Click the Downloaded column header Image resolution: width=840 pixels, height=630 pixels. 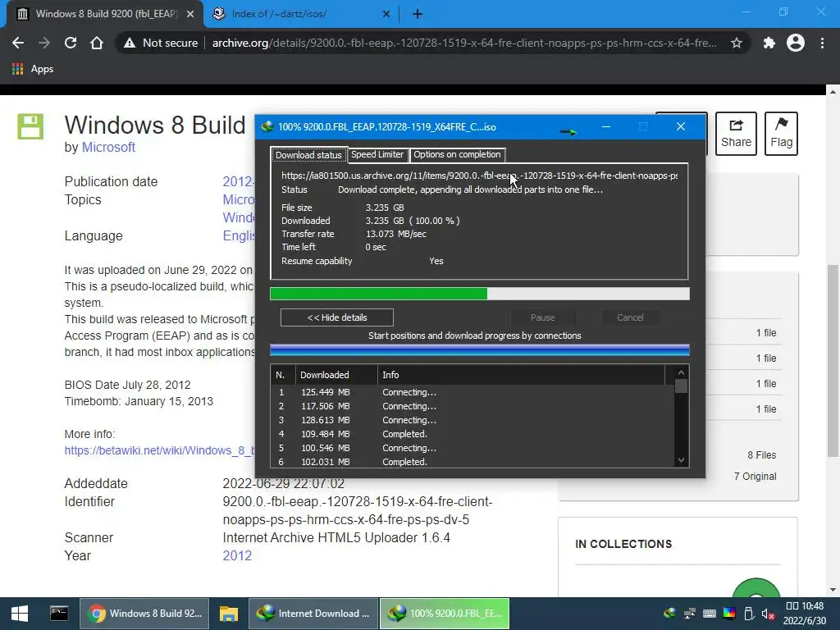point(336,375)
